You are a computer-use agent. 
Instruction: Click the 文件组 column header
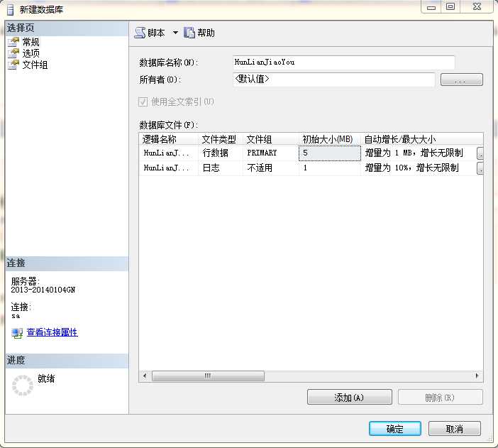(x=271, y=139)
